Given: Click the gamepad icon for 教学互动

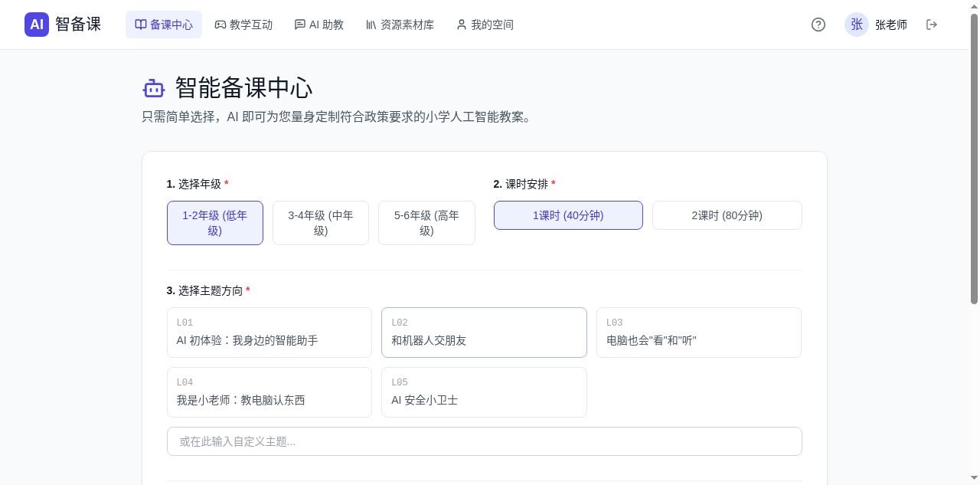Looking at the screenshot, I should (220, 25).
